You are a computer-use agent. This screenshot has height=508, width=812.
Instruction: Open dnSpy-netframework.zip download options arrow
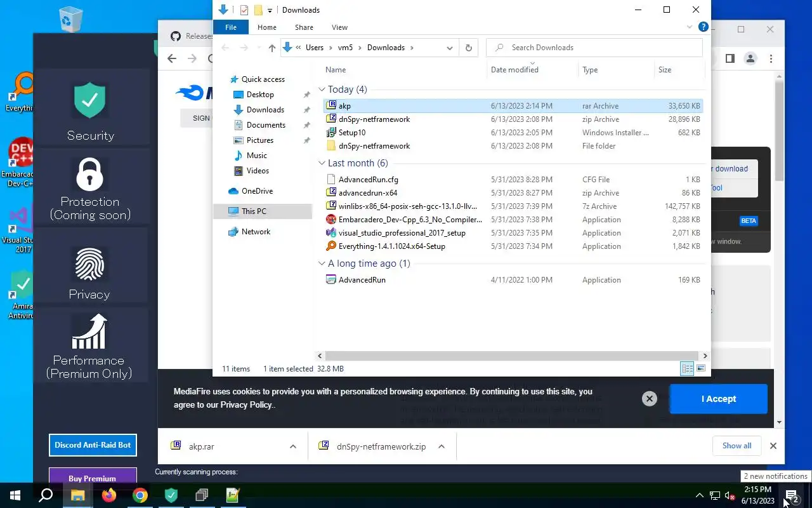pos(442,446)
